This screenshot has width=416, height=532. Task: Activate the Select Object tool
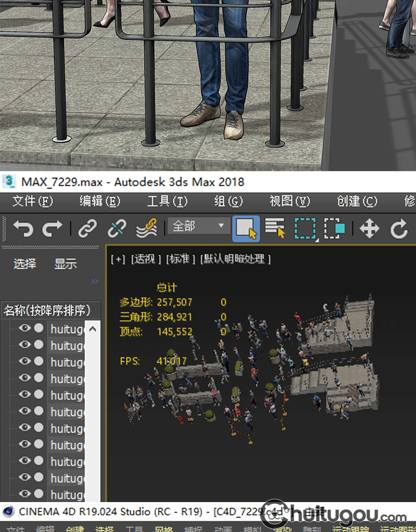point(246,228)
